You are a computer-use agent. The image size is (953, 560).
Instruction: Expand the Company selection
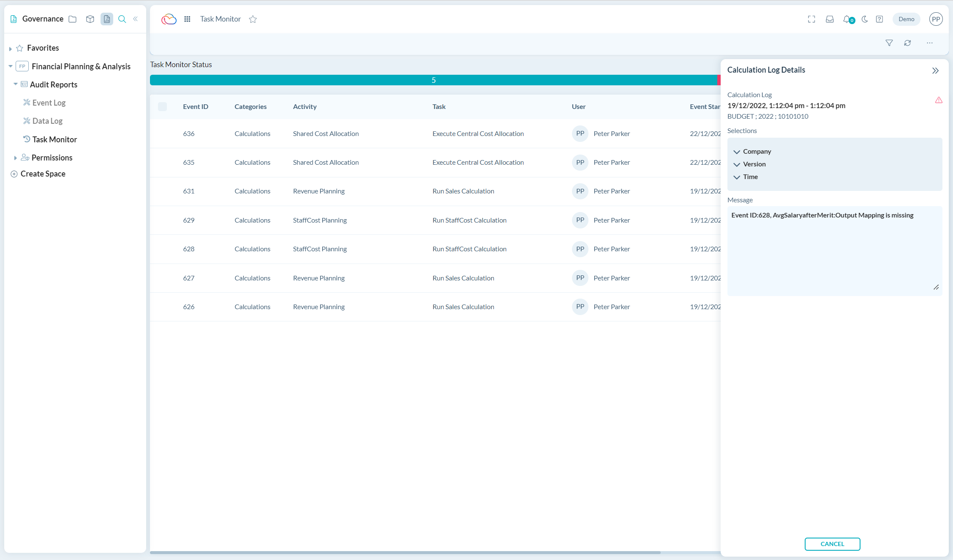737,152
